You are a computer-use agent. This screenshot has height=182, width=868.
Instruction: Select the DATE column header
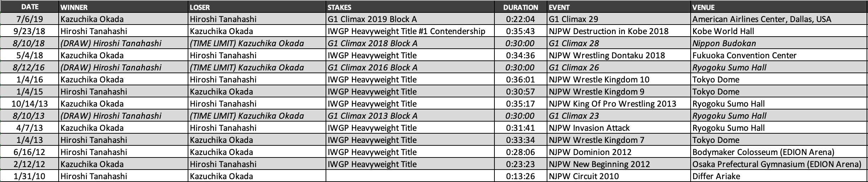[x=30, y=7]
